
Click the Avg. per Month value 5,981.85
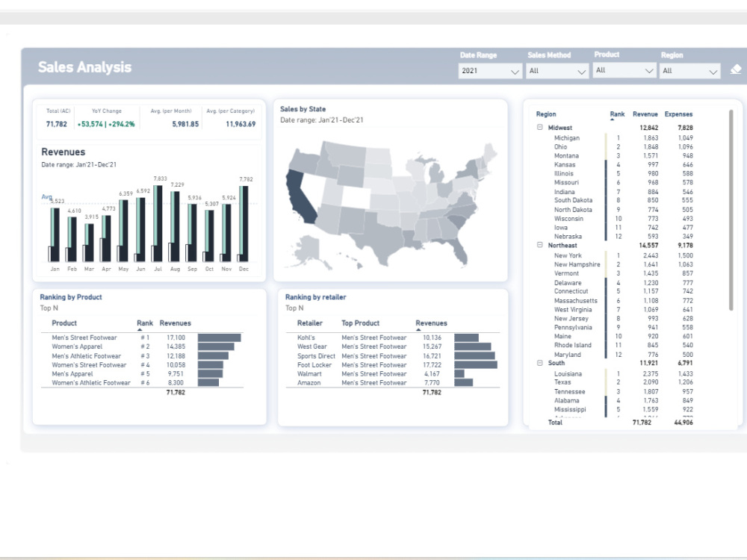pos(185,124)
